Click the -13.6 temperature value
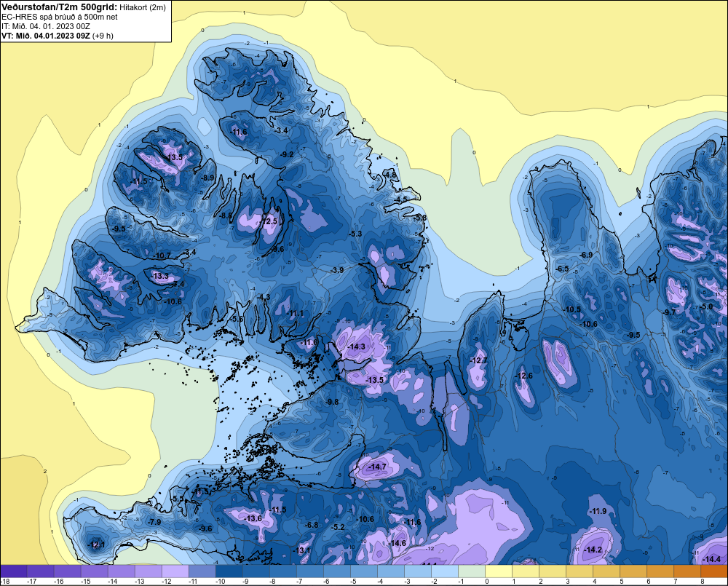Image resolution: width=728 pixels, height=586 pixels. pyautogui.click(x=253, y=519)
